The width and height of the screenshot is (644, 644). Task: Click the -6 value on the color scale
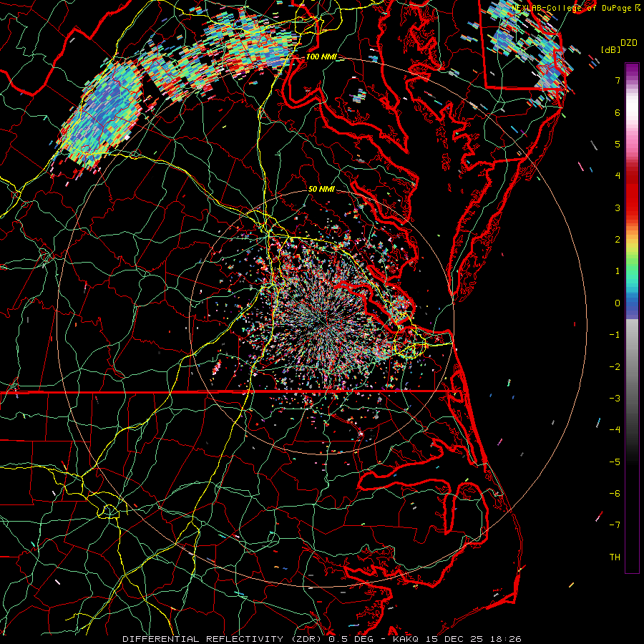(x=615, y=494)
